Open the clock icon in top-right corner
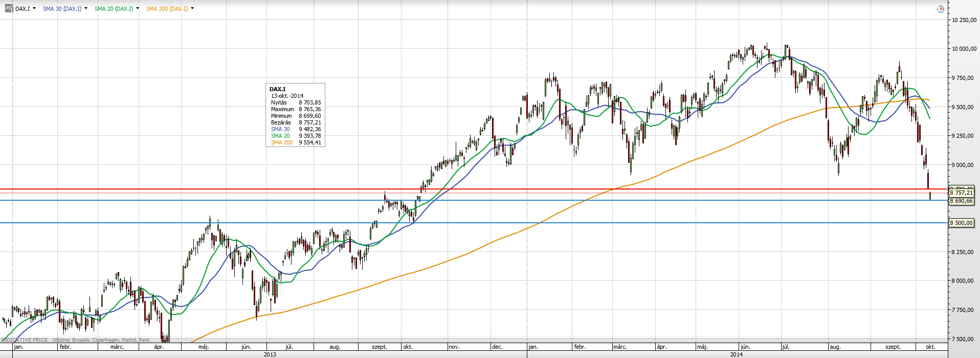 (940, 9)
